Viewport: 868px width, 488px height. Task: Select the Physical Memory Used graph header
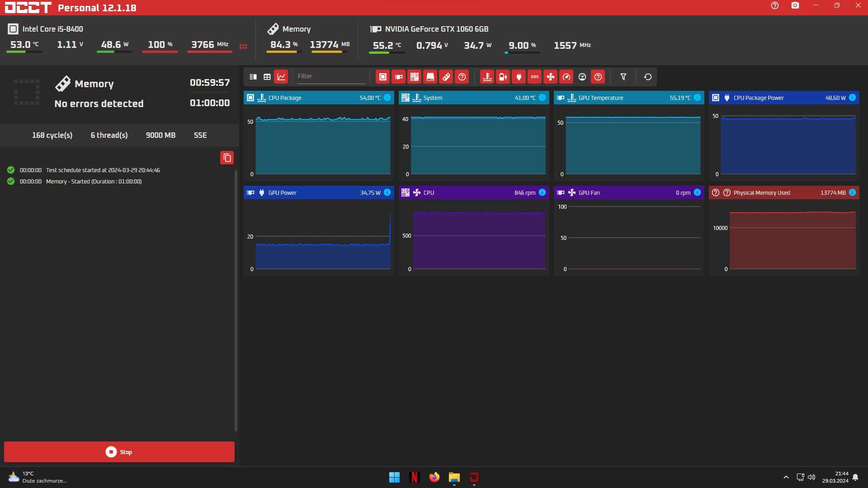pyautogui.click(x=784, y=192)
